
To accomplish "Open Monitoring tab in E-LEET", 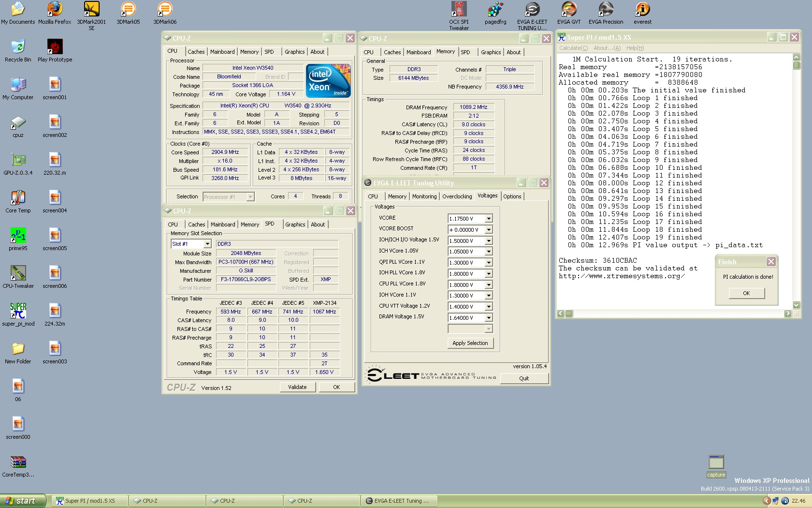I will [x=424, y=196].
